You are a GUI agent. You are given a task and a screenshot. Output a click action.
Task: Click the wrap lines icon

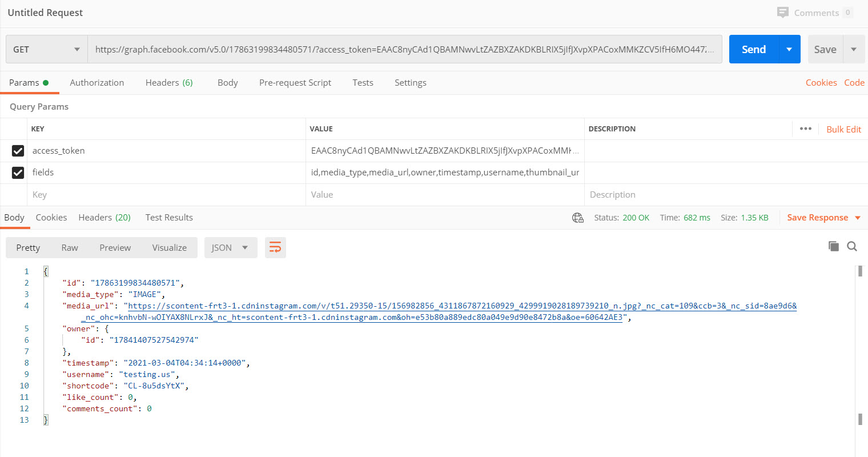click(x=275, y=247)
